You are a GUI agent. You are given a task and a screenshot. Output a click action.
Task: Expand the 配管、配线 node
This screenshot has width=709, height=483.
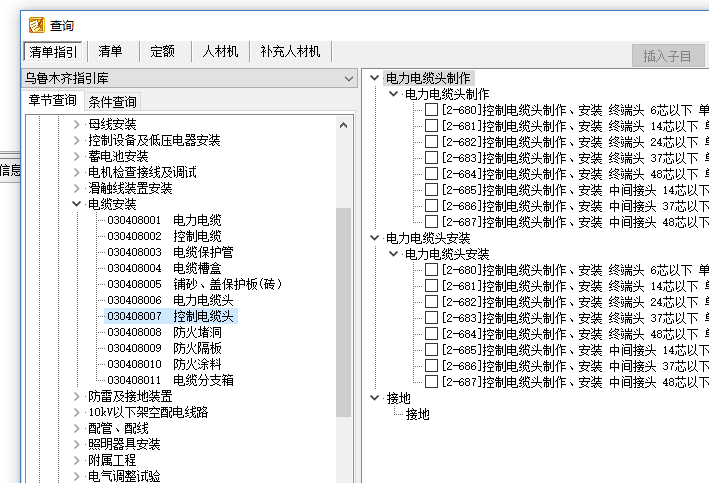tap(76, 428)
